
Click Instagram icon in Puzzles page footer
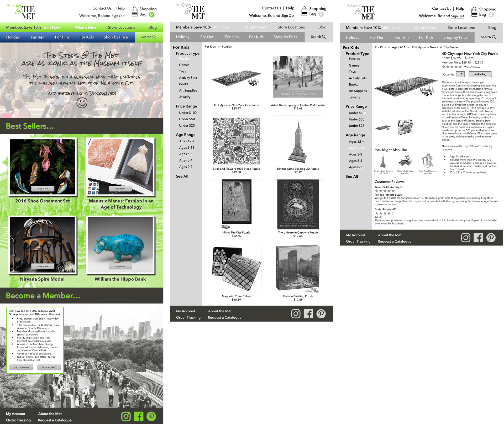coord(296,314)
